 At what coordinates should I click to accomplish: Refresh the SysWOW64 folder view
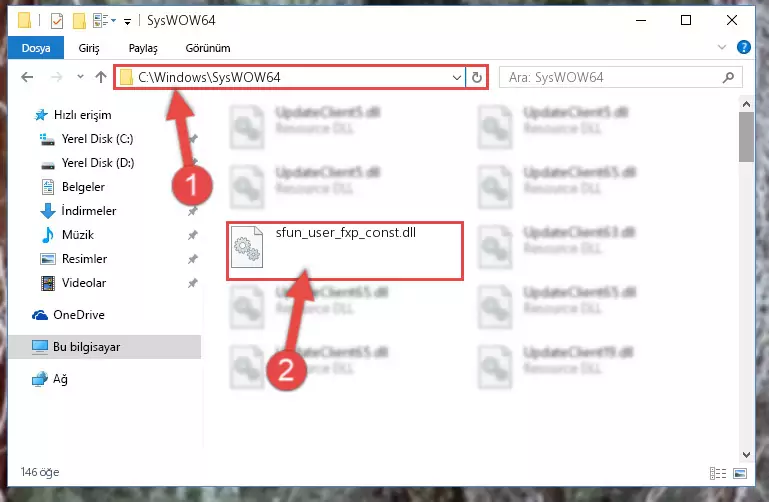476,77
